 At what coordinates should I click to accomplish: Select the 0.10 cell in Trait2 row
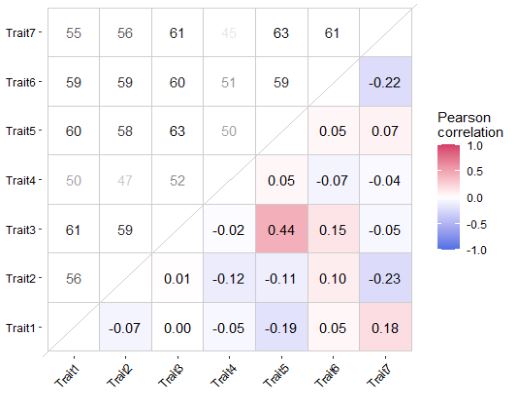click(333, 278)
